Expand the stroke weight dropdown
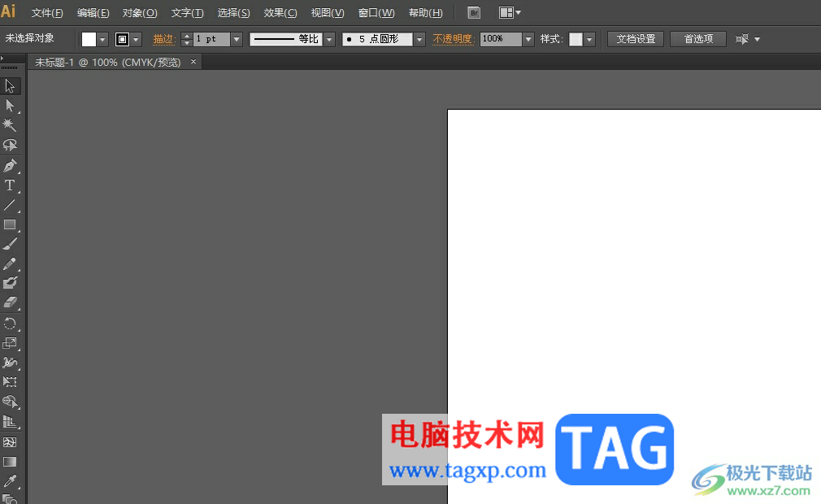 tap(237, 39)
